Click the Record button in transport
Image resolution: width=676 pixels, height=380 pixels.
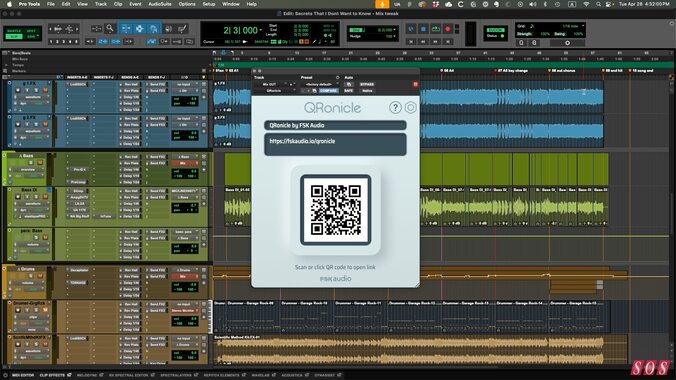(448, 29)
